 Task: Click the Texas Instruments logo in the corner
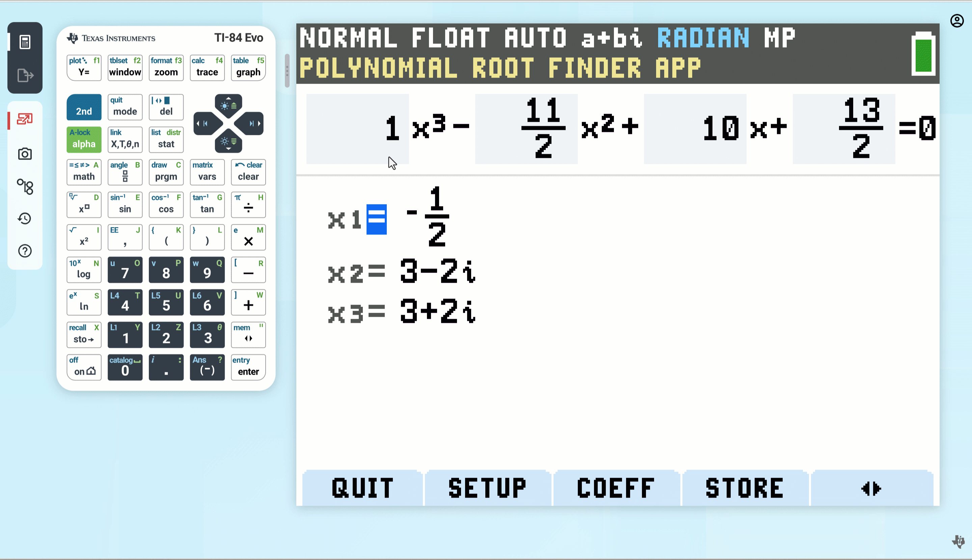coord(959,541)
